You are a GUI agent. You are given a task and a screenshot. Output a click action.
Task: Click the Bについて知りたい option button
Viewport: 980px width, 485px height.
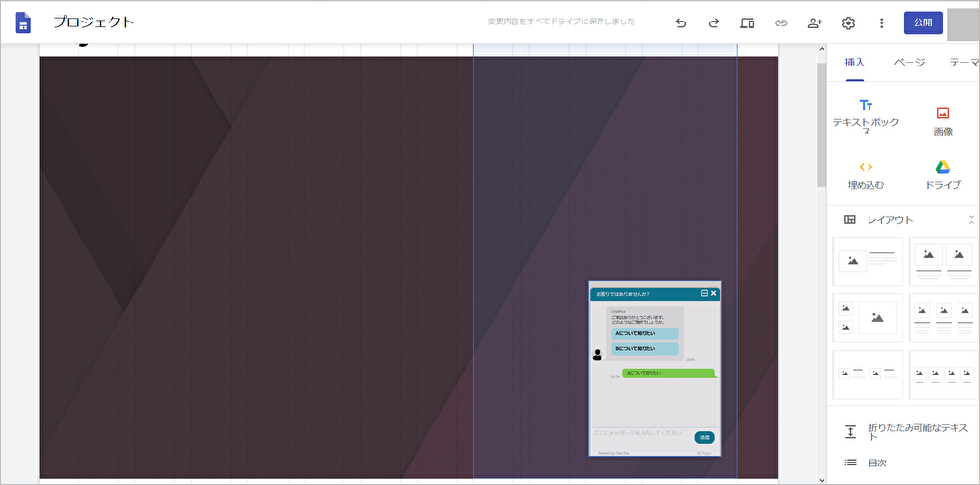click(645, 349)
